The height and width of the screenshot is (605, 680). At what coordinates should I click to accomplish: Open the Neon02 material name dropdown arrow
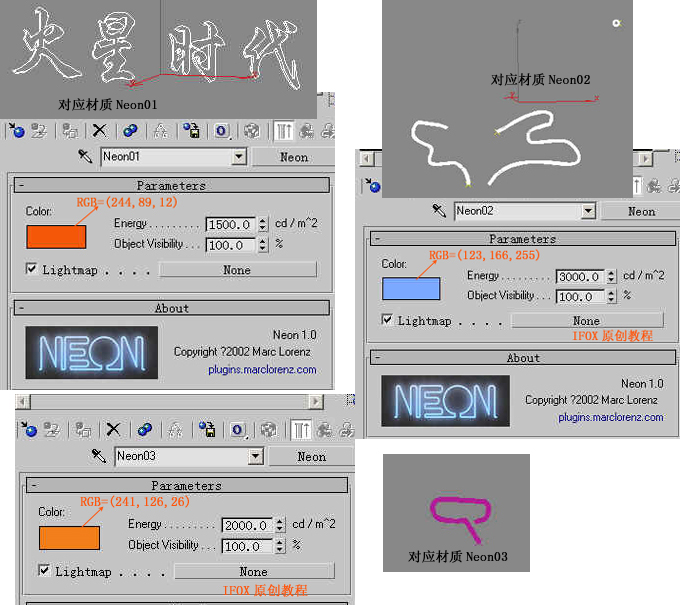pyautogui.click(x=588, y=211)
